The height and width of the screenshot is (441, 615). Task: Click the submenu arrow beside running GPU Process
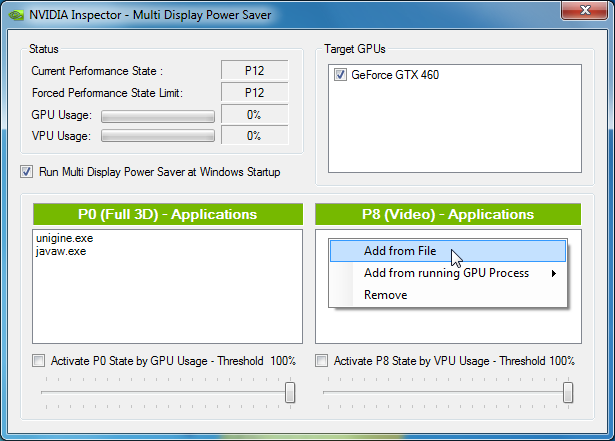pos(554,274)
